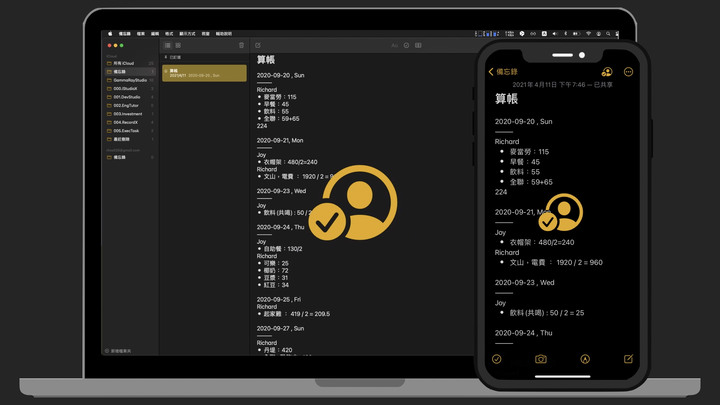Viewport: 720px width, 405px height.
Task: Open the 顯示方式 menu
Action: (187, 34)
